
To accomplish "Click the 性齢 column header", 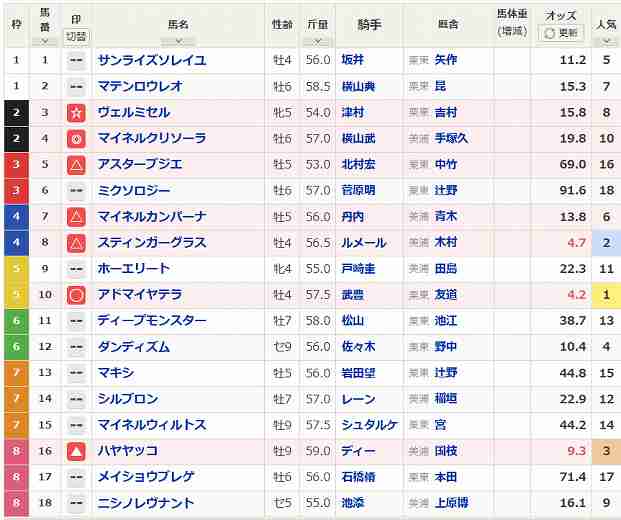I will click(282, 25).
